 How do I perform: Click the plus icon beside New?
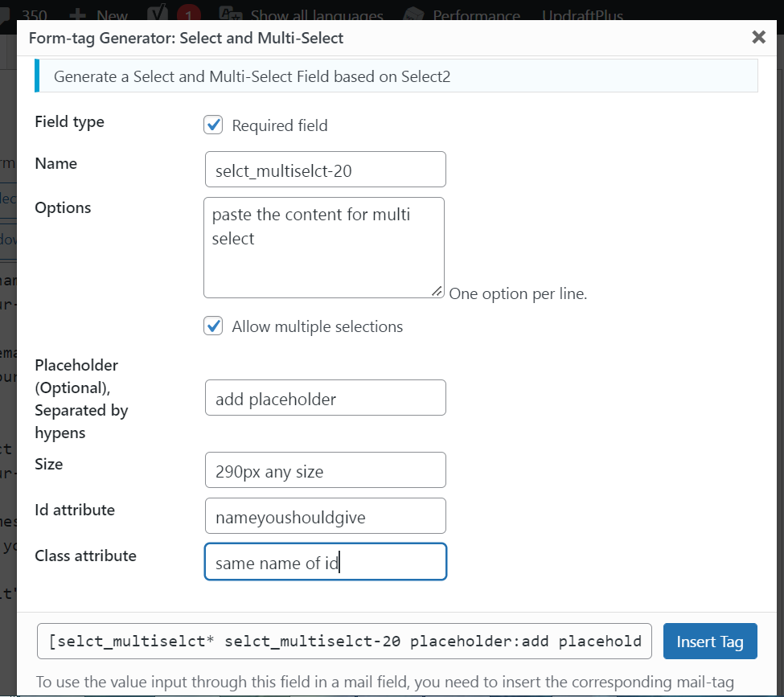(x=78, y=15)
